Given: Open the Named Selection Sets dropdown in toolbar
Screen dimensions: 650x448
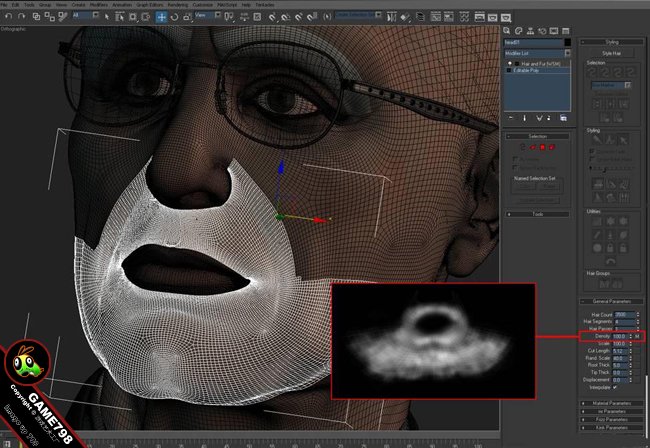Looking at the screenshot, I should [x=359, y=15].
